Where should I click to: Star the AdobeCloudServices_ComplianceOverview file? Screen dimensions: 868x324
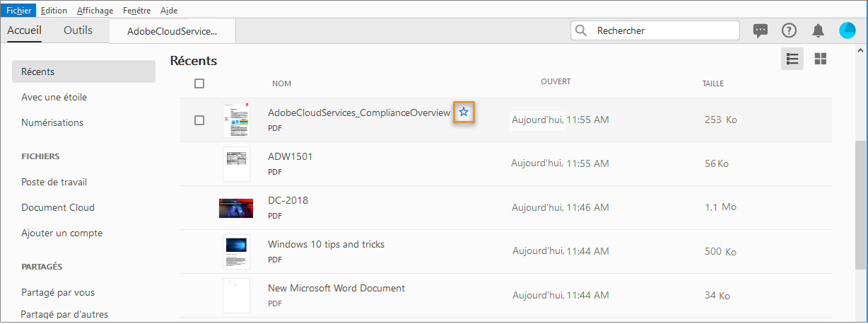tap(464, 112)
